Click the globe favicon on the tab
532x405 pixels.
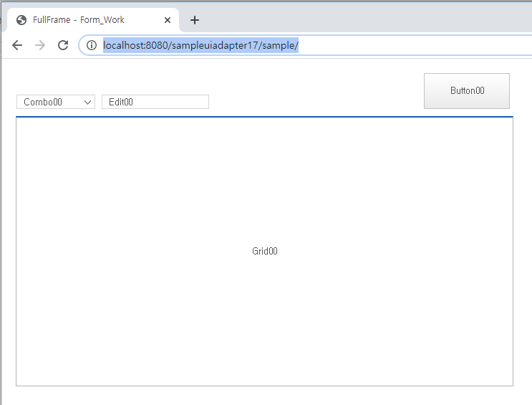tap(21, 20)
